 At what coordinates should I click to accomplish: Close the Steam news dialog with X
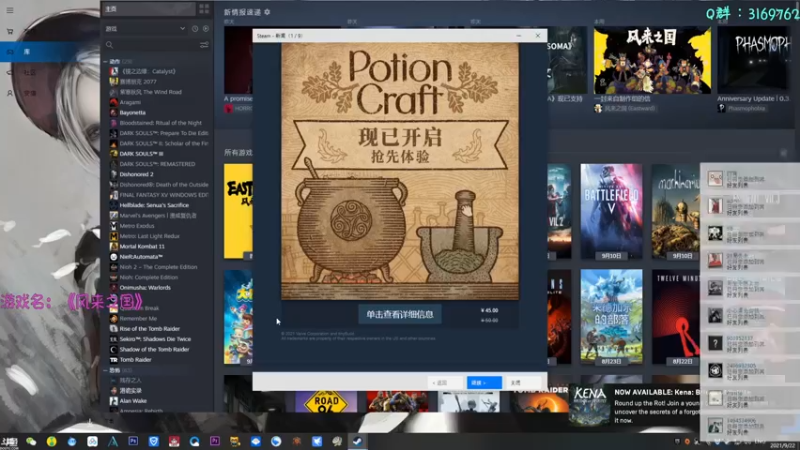pos(537,36)
